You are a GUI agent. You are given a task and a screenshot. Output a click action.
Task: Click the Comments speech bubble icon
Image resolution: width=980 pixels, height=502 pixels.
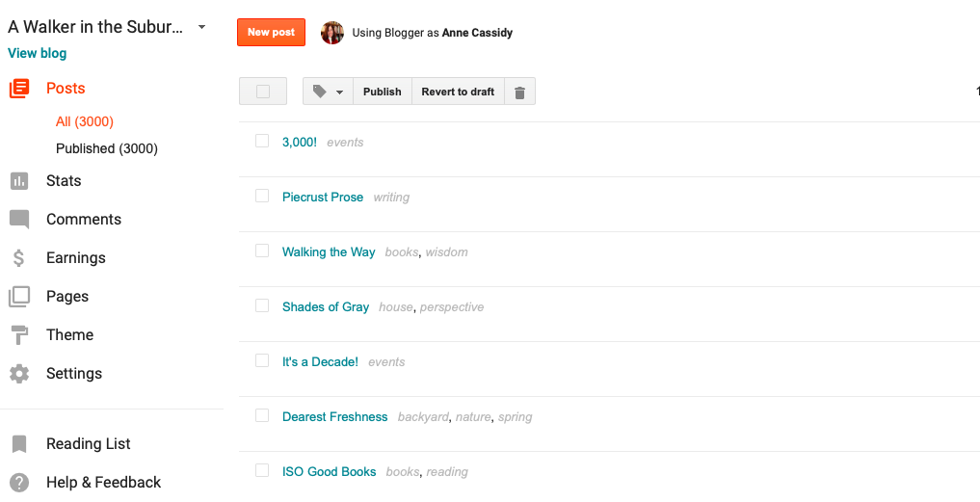click(x=19, y=220)
